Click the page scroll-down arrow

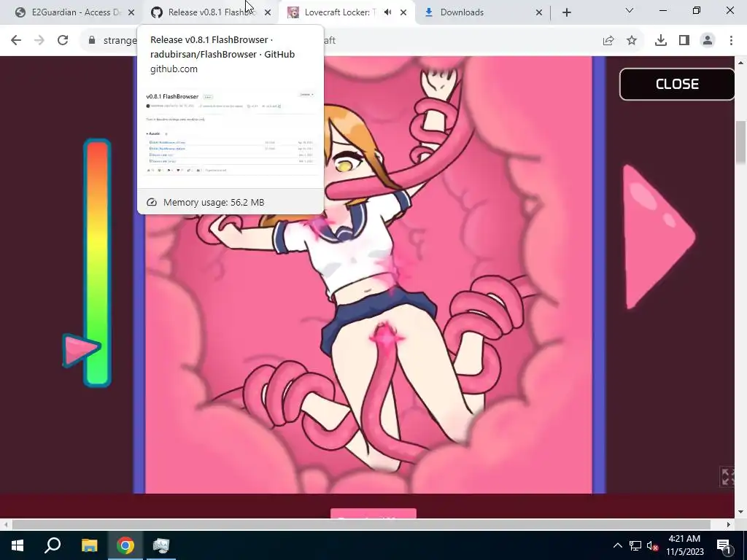pos(740,512)
